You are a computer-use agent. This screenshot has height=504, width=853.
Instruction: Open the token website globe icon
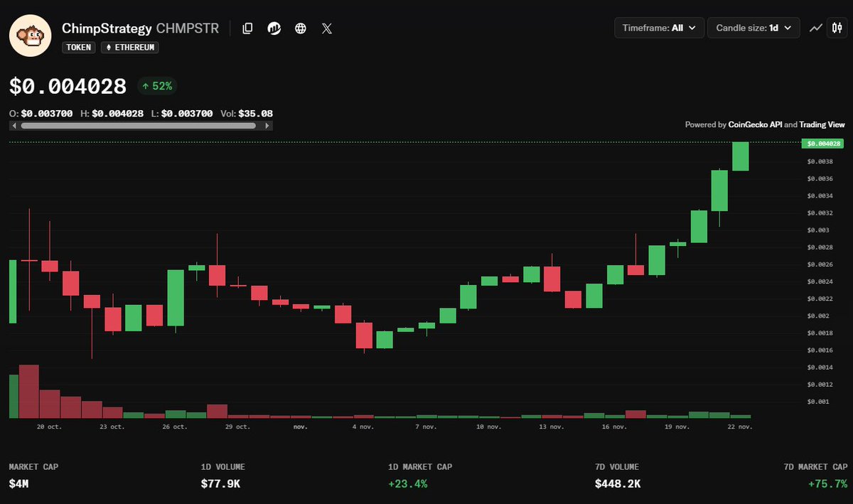(301, 28)
